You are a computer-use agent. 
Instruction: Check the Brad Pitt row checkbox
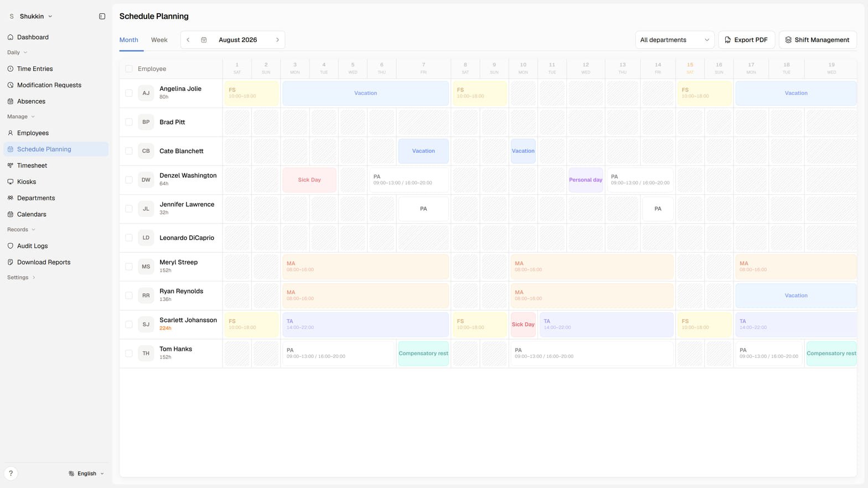(129, 122)
